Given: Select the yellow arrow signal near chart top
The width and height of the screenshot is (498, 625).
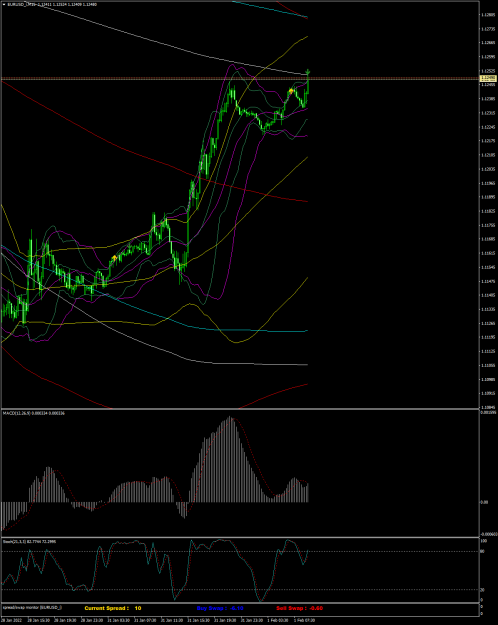Looking at the screenshot, I should coord(291,91).
